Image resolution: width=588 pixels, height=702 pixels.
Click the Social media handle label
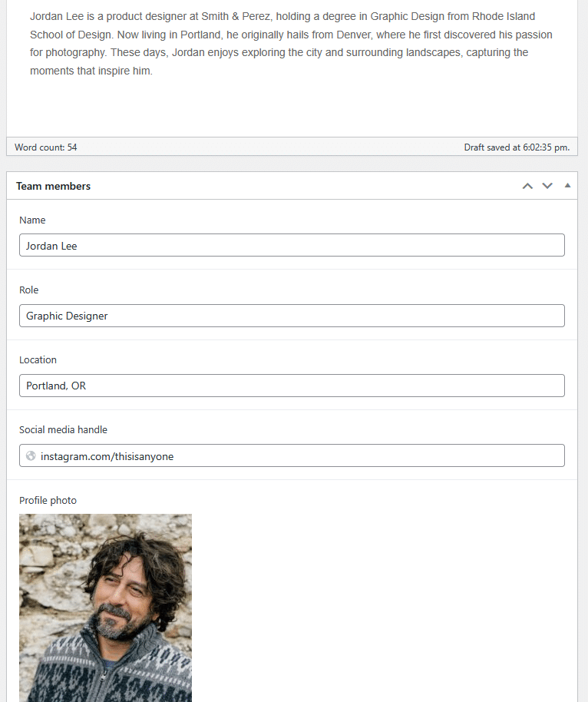click(x=63, y=429)
